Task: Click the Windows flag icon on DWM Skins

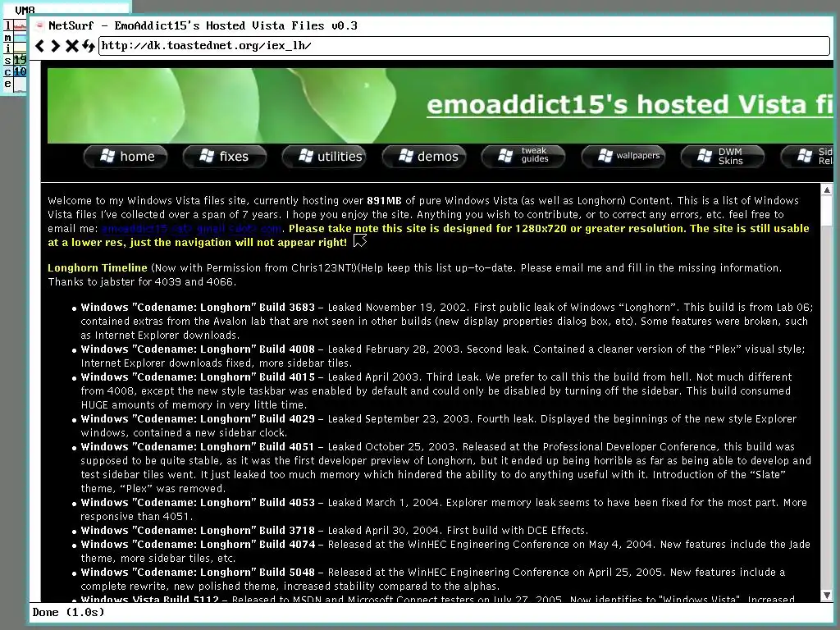Action: click(705, 156)
